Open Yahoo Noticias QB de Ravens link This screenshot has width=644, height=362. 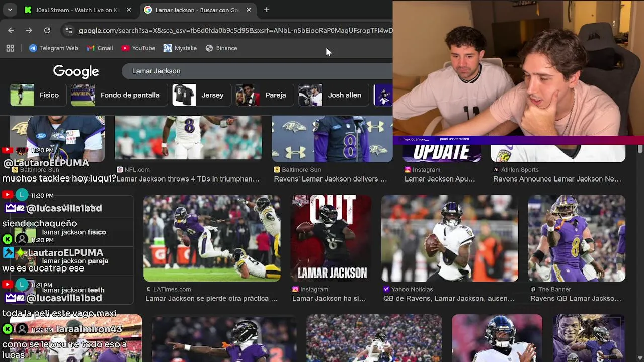coord(449,299)
